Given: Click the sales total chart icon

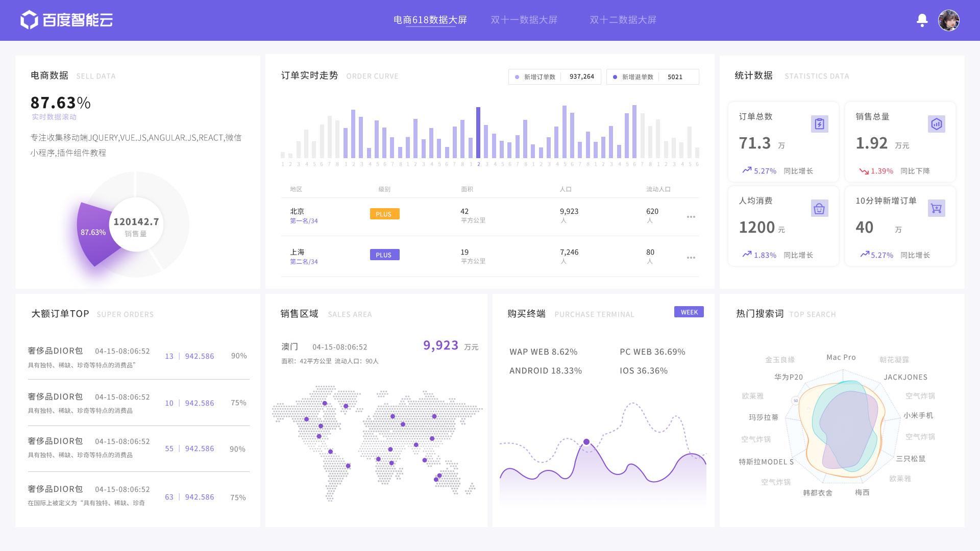Looking at the screenshot, I should coord(936,124).
